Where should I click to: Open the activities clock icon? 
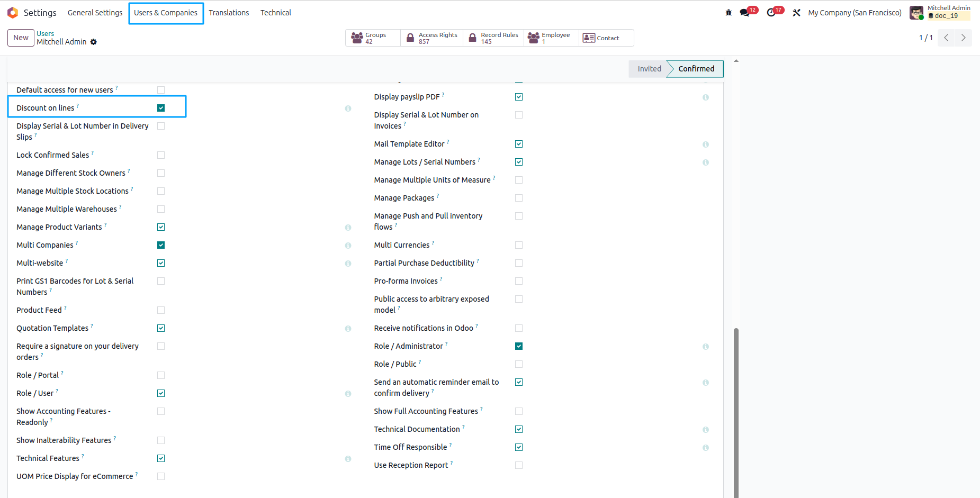pos(771,13)
